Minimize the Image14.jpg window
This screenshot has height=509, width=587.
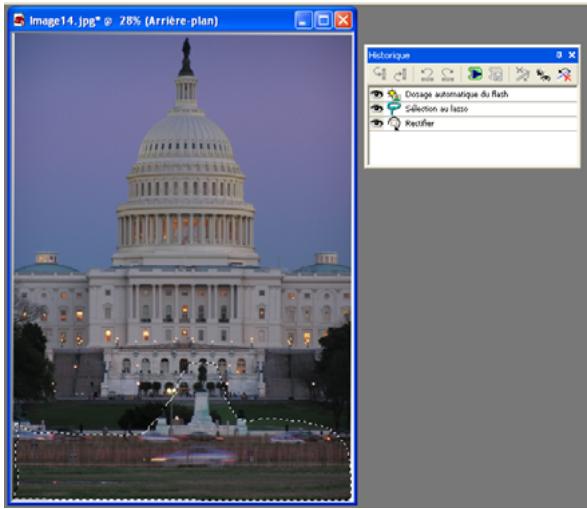pos(303,20)
